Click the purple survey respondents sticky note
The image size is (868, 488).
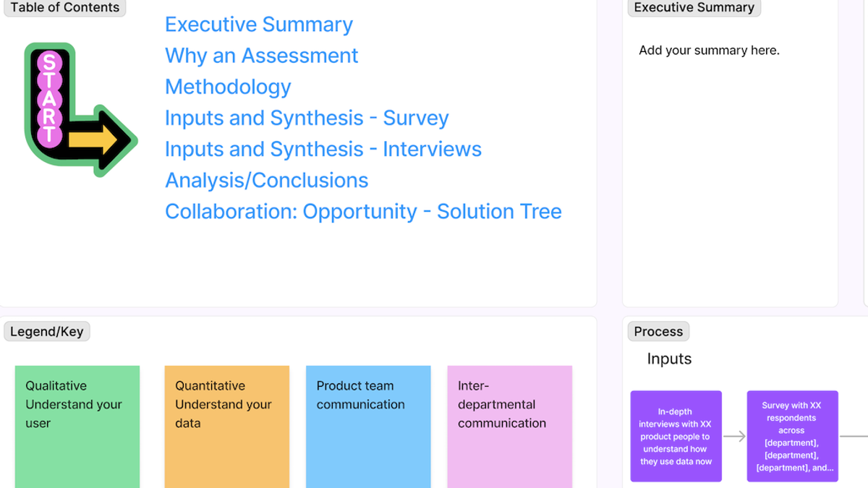[x=792, y=436]
